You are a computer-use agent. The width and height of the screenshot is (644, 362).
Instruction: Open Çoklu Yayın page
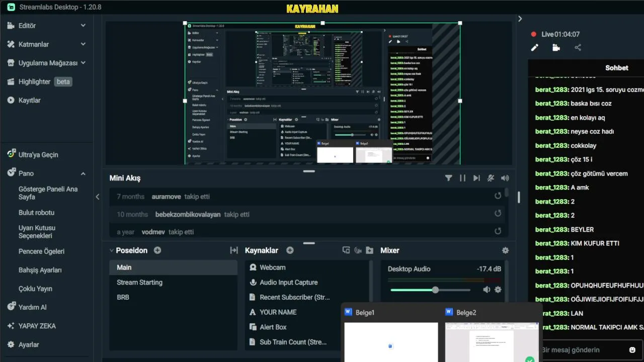pyautogui.click(x=35, y=289)
